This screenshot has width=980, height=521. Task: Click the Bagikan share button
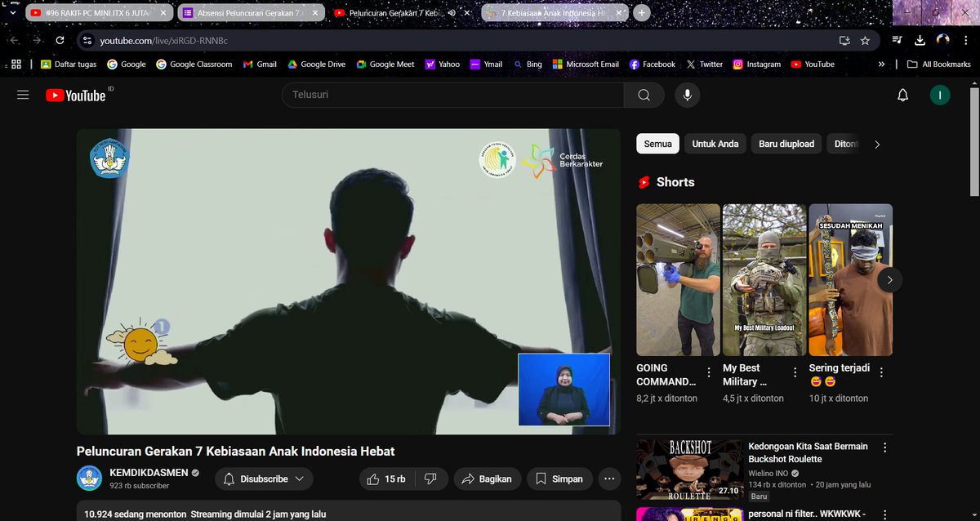click(488, 479)
